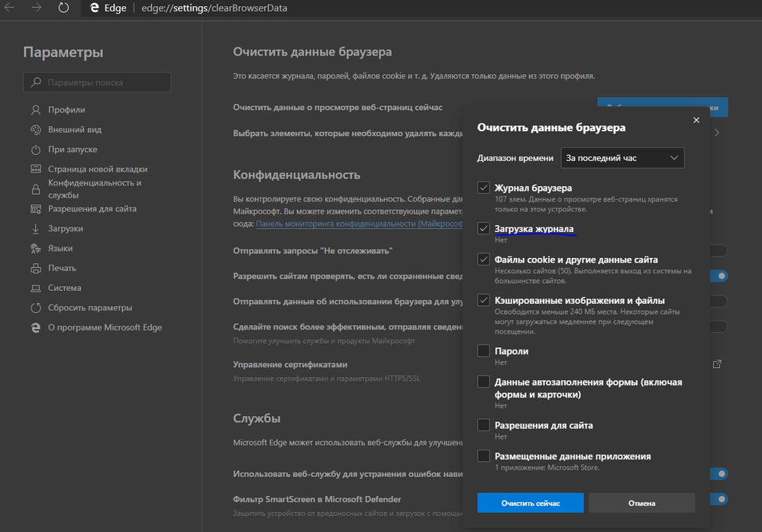This screenshot has height=532, width=762.
Task: Click the Языки language icon
Action: tap(36, 249)
